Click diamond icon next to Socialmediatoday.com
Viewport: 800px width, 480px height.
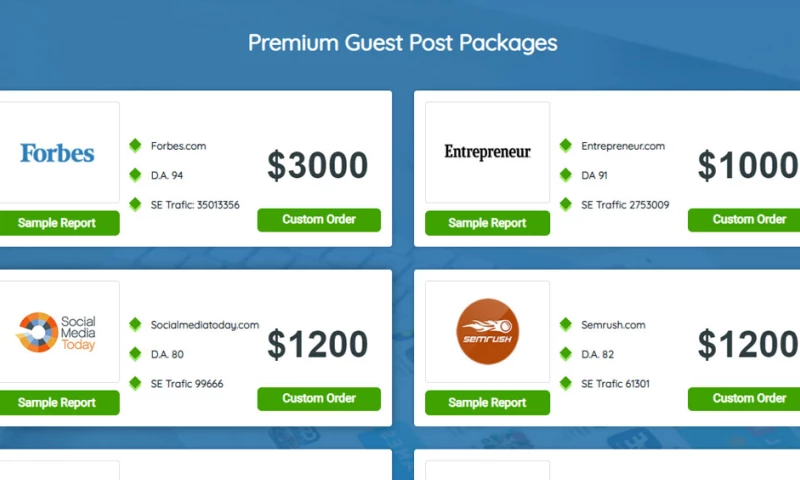pyautogui.click(x=135, y=325)
